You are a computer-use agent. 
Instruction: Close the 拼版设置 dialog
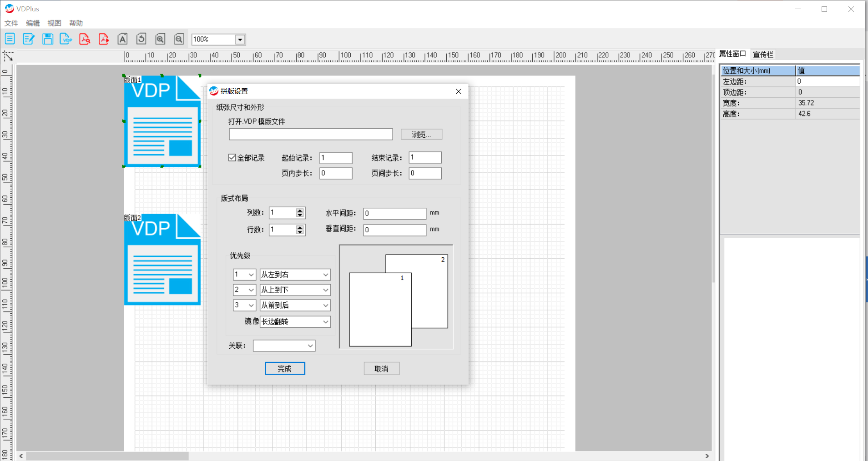pyautogui.click(x=459, y=91)
